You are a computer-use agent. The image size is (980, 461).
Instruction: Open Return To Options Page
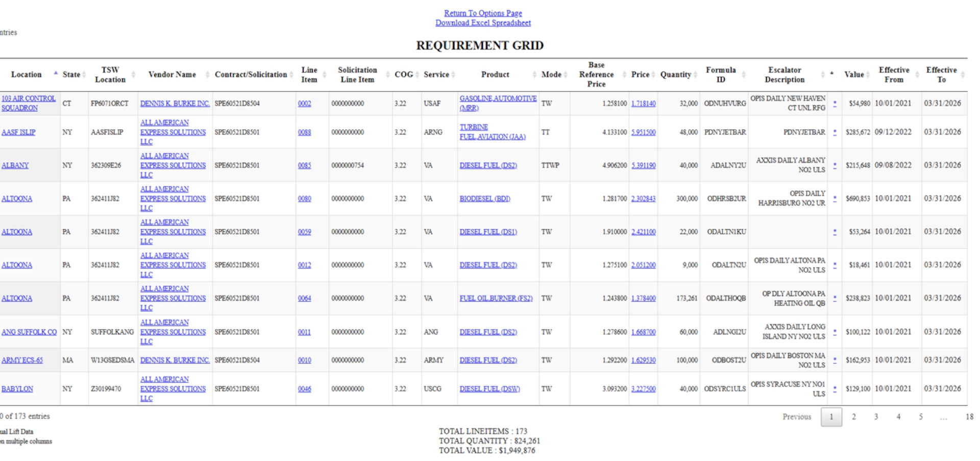[x=483, y=13]
